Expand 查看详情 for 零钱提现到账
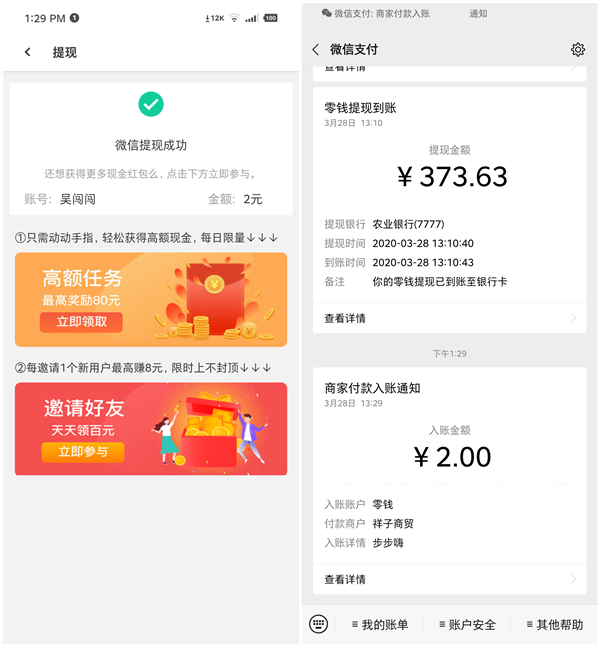This screenshot has width=600, height=646. coord(450,318)
